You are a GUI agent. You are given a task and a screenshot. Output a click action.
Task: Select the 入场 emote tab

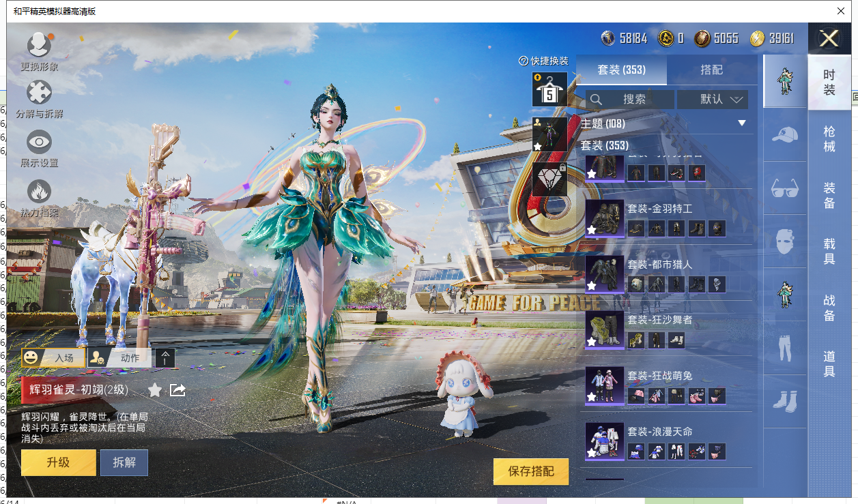[53, 357]
